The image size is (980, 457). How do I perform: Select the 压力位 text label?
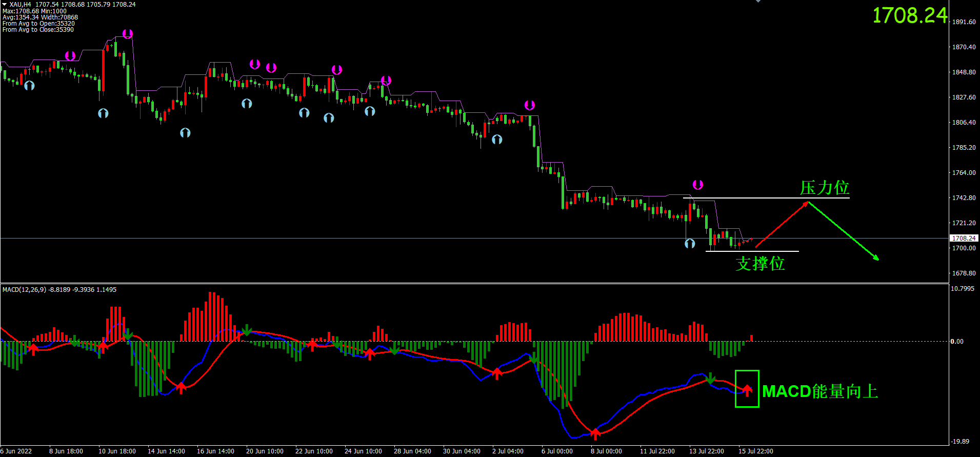point(824,188)
